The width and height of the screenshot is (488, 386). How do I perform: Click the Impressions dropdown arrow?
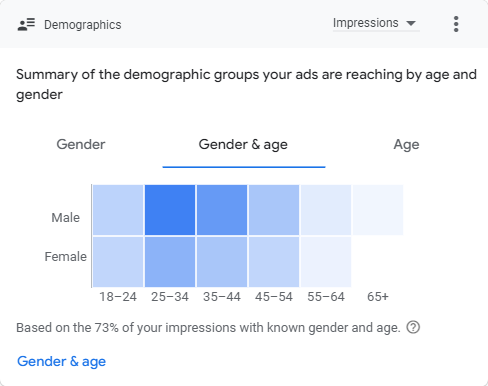point(411,23)
